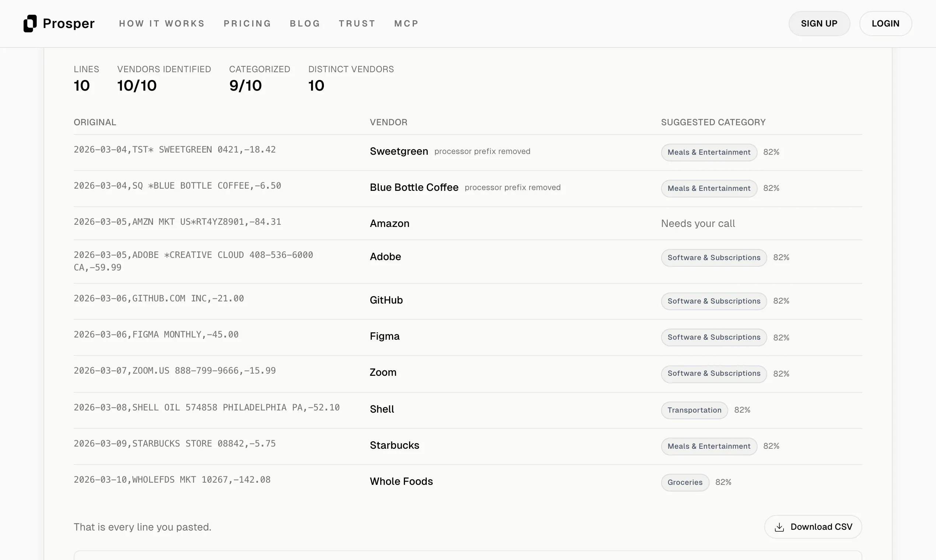Viewport: 936px width, 560px height.
Task: Click Whole Foods' Groceries category chip
Action: 685,482
